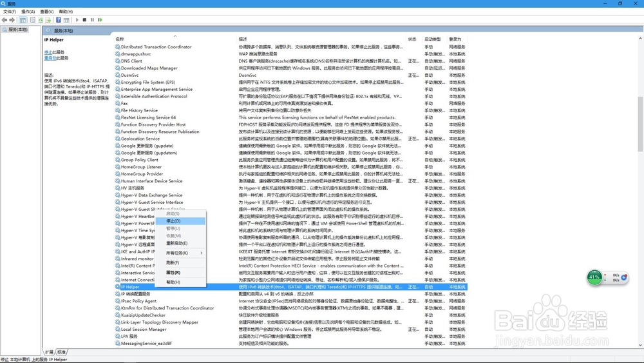Select Link-Layer Topology Discovery Mapper row
This screenshot has height=363, width=644.
(x=291, y=322)
